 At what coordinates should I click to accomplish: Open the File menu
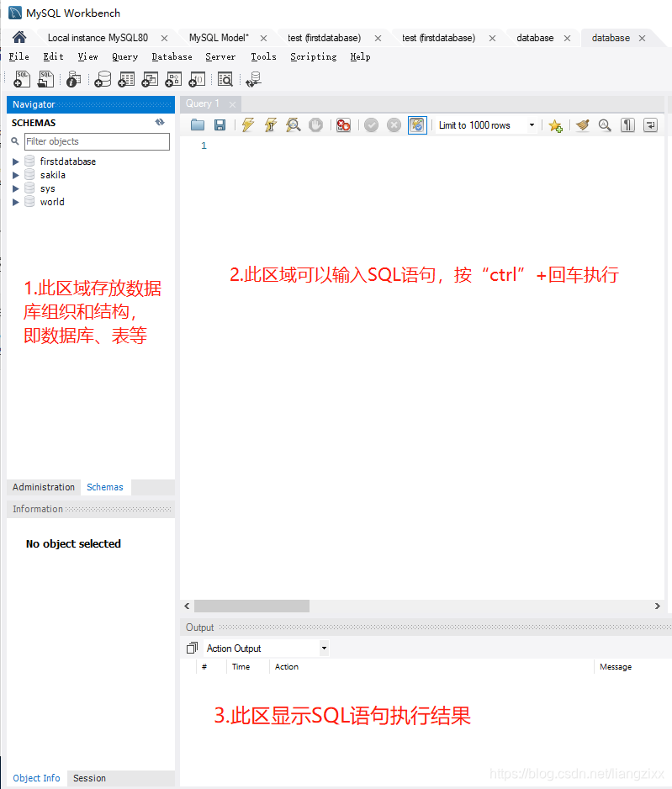19,57
